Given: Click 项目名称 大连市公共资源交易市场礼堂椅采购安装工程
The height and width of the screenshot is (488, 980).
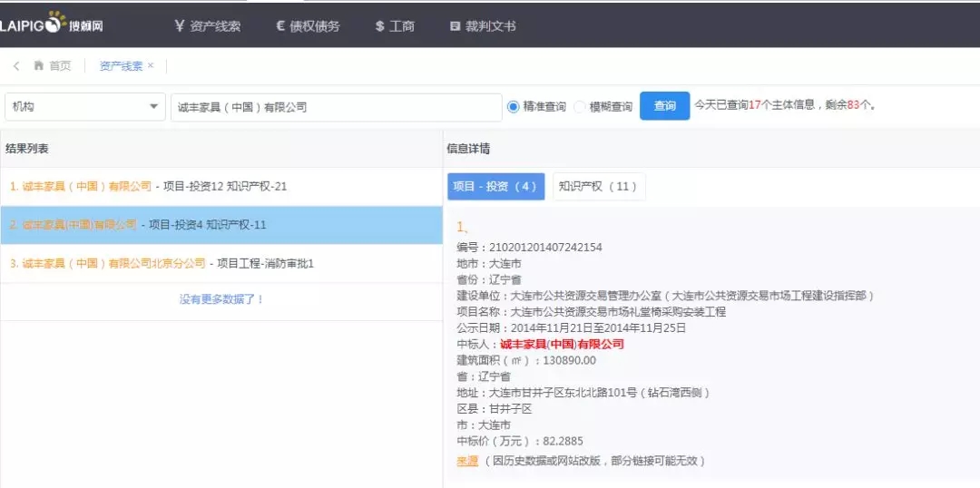Looking at the screenshot, I should [592, 312].
